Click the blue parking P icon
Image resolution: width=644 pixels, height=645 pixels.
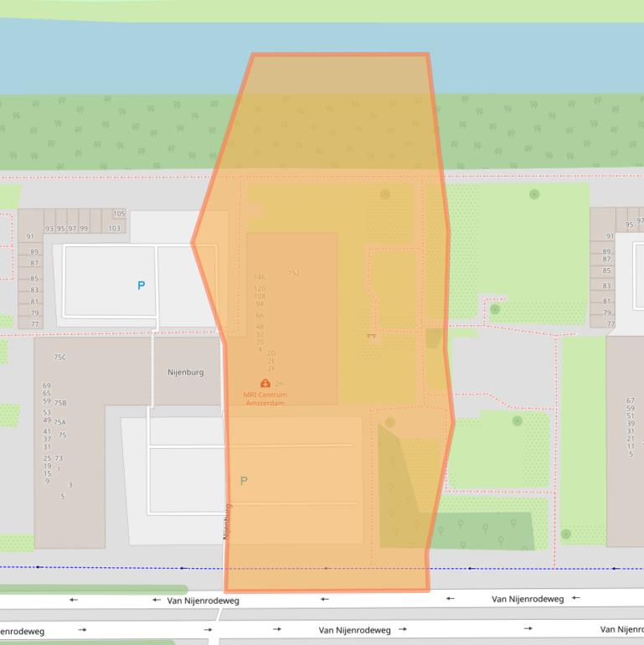click(x=141, y=286)
